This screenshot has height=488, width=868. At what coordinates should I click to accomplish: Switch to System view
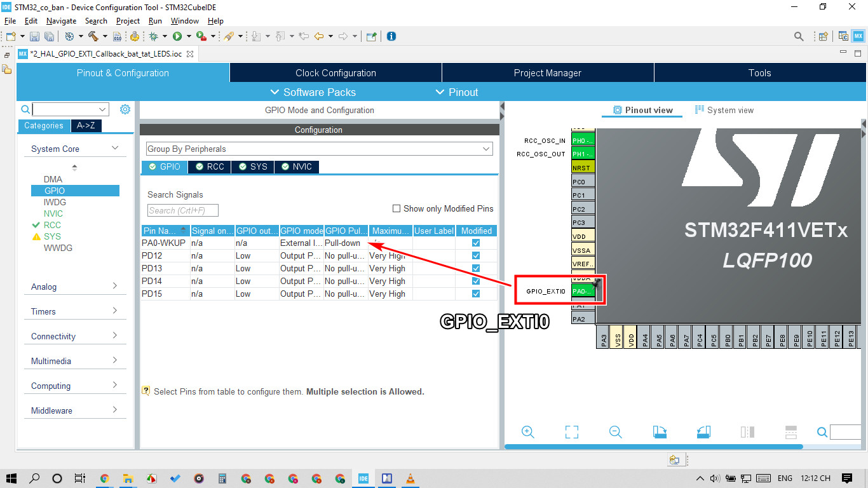[x=724, y=110]
